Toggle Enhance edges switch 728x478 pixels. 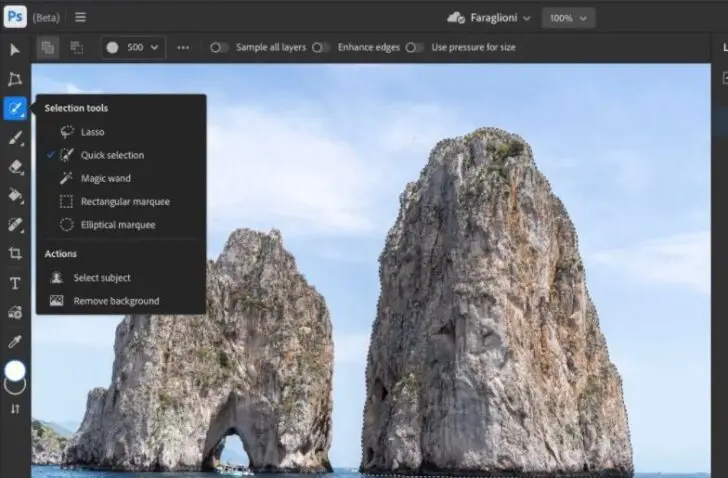point(321,47)
